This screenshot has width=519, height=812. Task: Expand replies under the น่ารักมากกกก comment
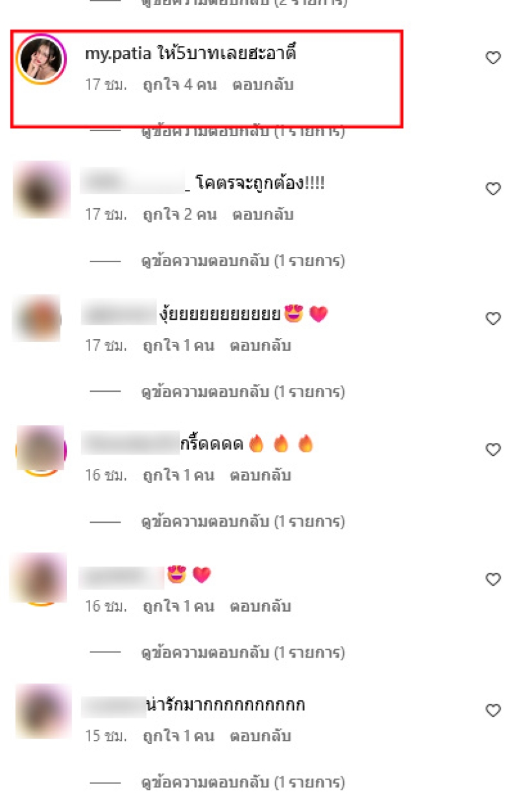pos(243,782)
